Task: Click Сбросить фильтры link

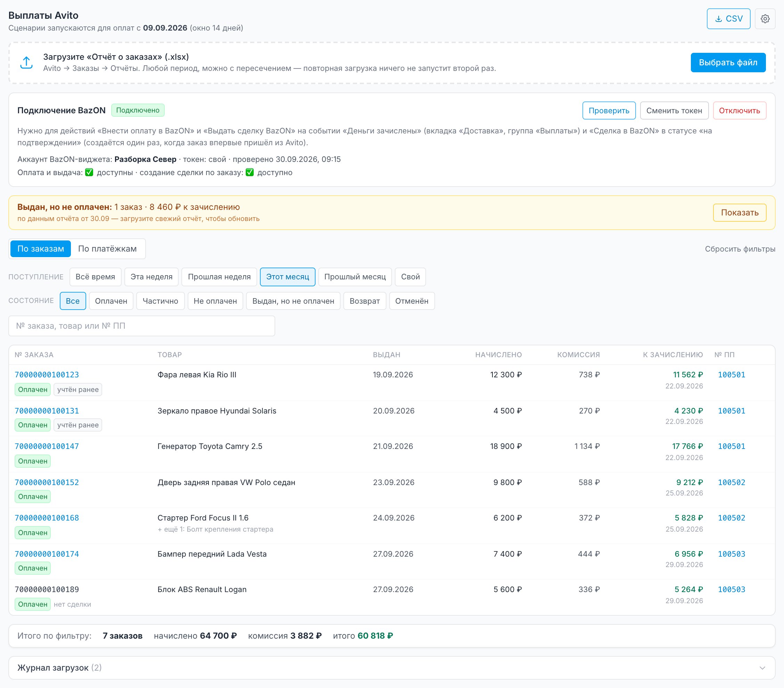Action: 740,249
